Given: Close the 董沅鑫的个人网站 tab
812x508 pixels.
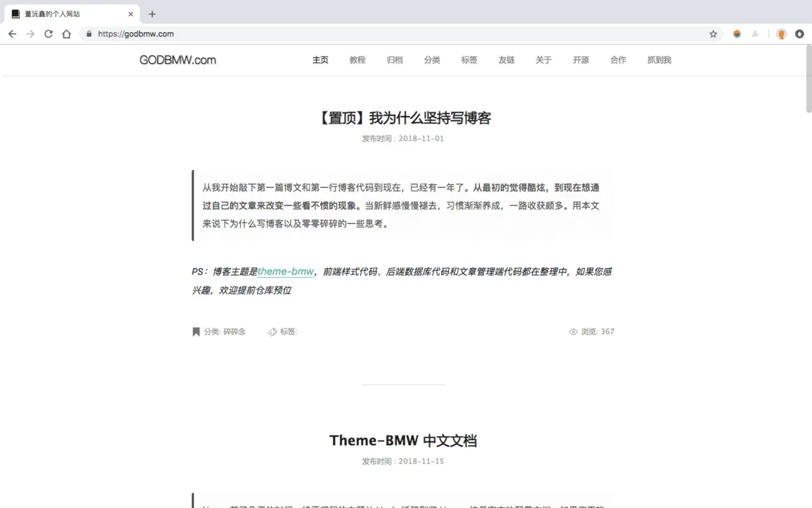Looking at the screenshot, I should [131, 14].
